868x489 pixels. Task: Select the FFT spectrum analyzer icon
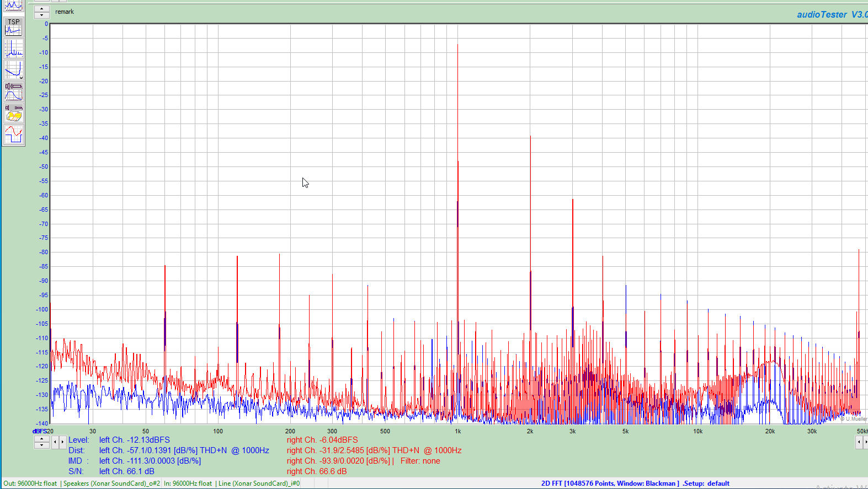point(14,49)
